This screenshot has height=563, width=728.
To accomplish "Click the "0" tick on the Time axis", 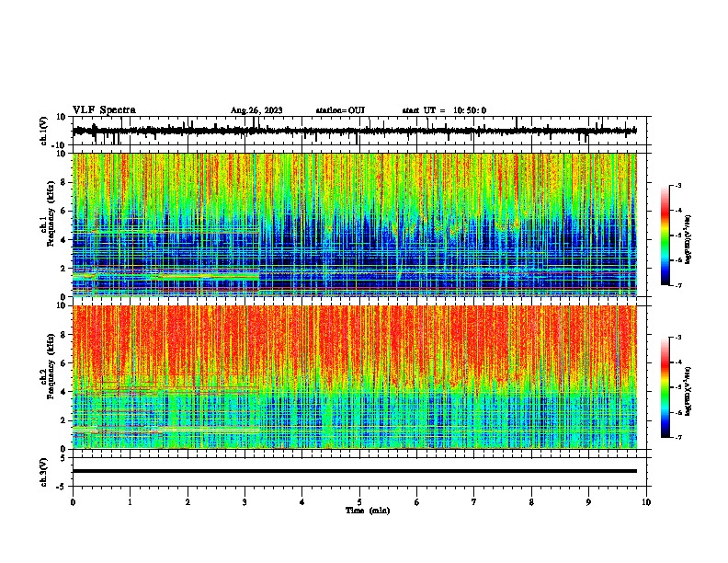I will [73, 502].
